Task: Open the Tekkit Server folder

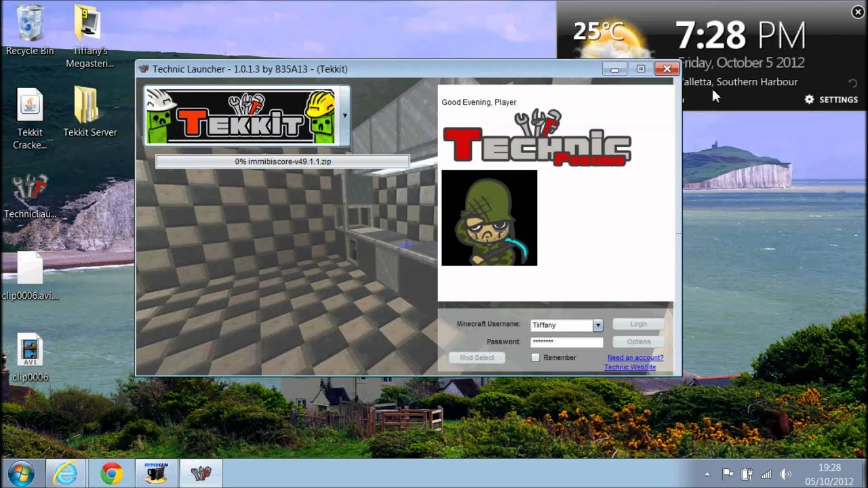Action: pos(90,112)
